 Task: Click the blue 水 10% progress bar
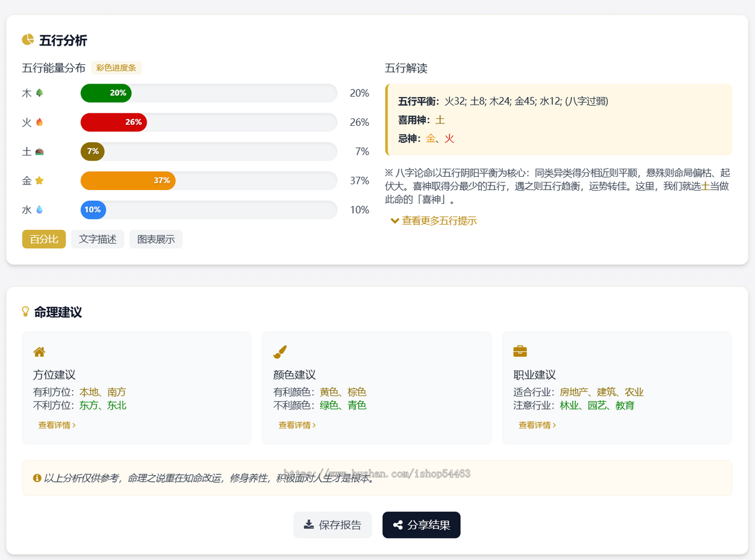pos(93,210)
